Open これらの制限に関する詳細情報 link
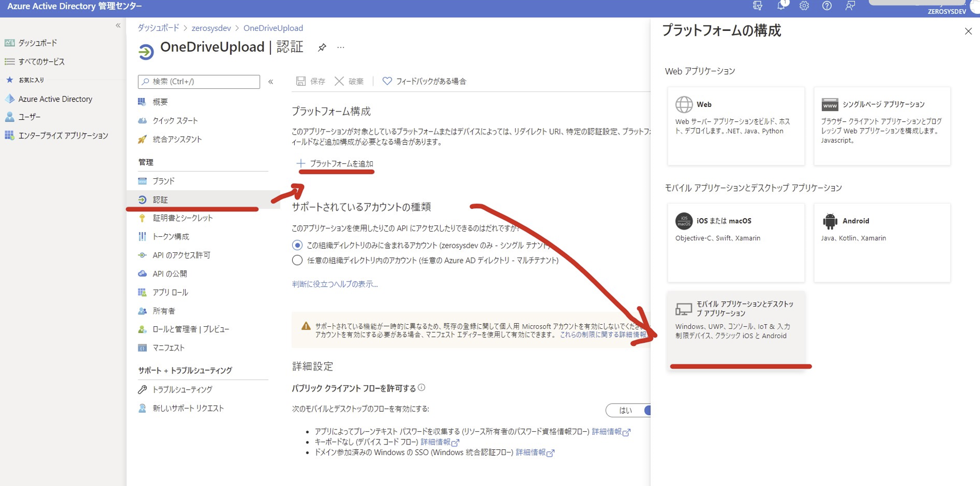 [603, 335]
